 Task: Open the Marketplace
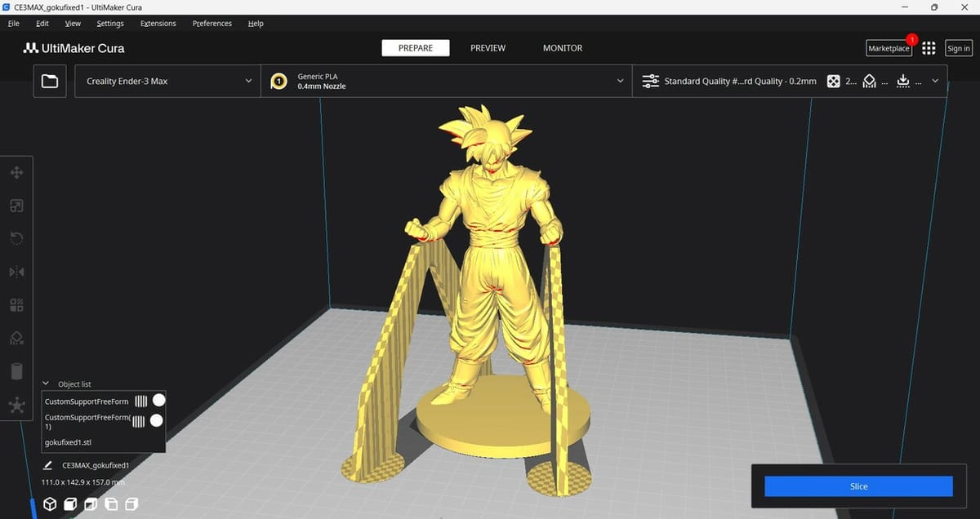click(889, 48)
